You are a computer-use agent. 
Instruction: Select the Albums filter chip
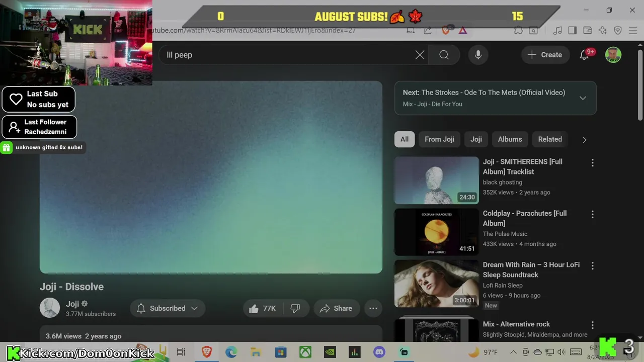pos(510,139)
